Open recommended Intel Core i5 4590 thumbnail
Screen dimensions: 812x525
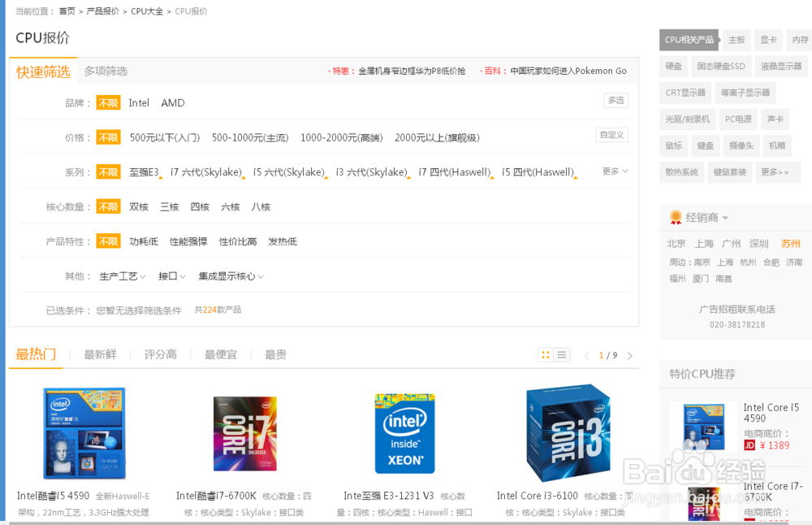click(x=703, y=427)
